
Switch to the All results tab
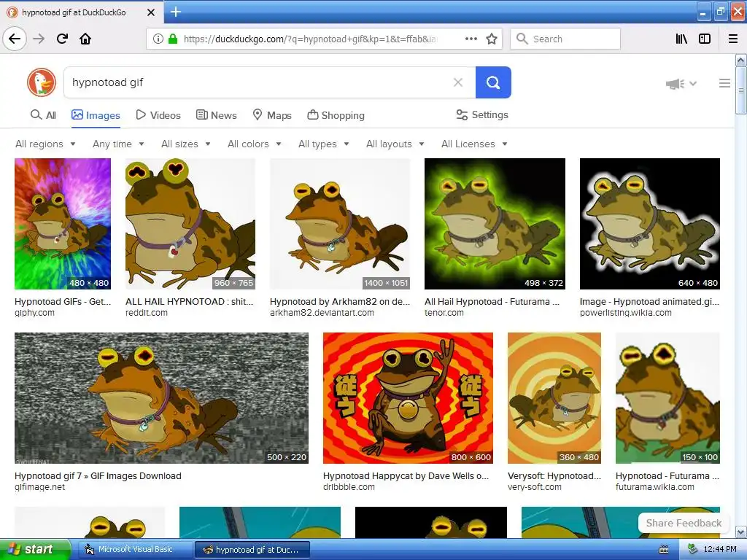coord(43,115)
